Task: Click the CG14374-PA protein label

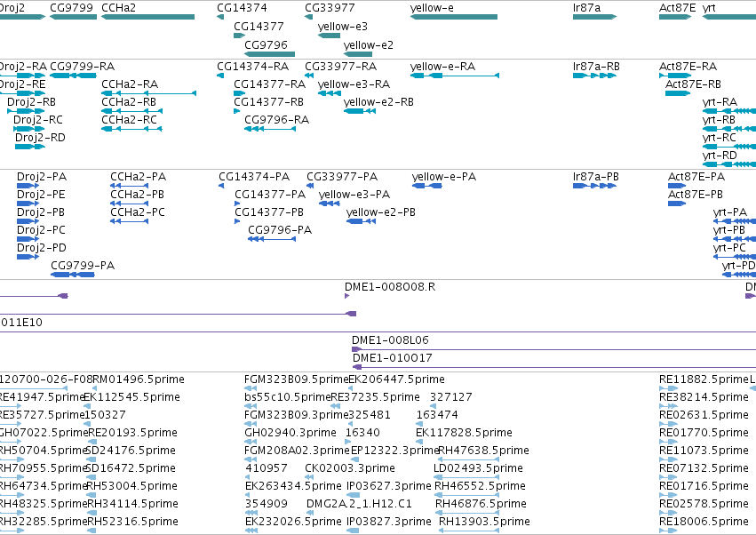Action: 254,177
